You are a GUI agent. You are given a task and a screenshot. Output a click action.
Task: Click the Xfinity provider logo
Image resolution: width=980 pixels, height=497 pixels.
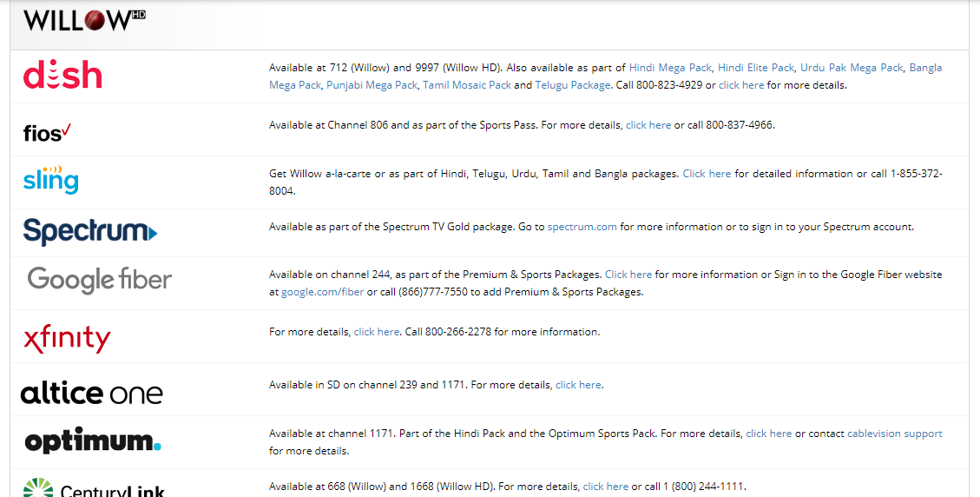click(x=67, y=339)
